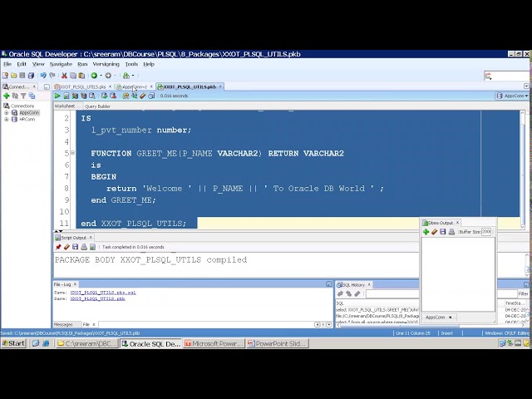The image size is (532, 399).
Task: Click the Undo arrow icon
Action: [x=43, y=76]
